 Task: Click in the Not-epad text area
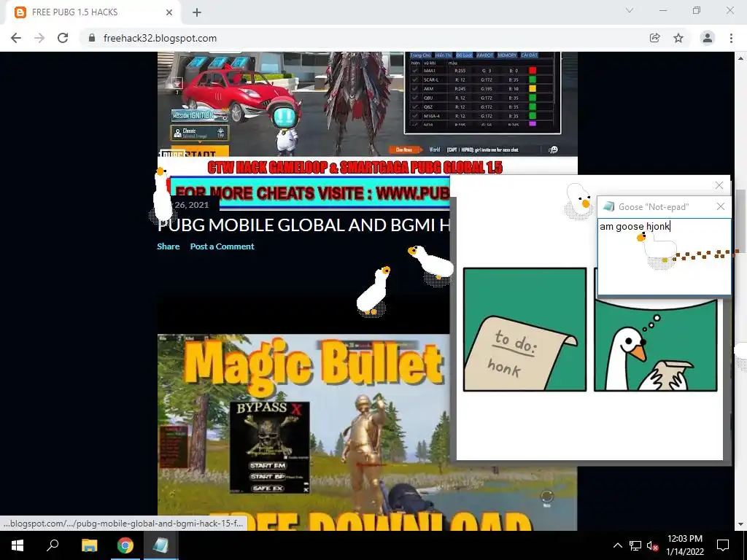coord(664,257)
